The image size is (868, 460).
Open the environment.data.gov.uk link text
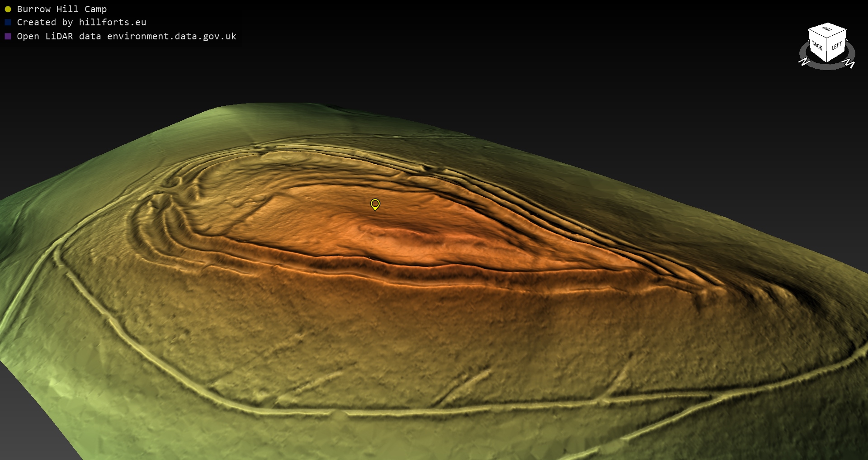coord(172,36)
